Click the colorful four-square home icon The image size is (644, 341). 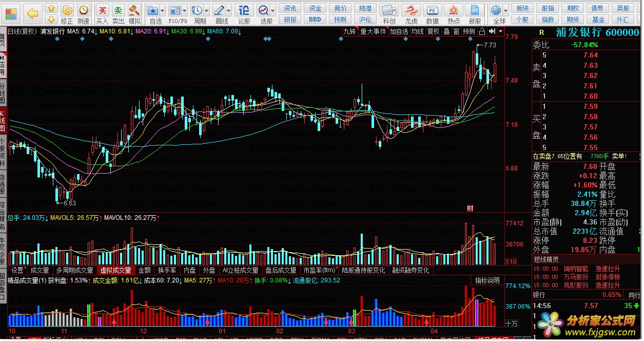click(11, 13)
